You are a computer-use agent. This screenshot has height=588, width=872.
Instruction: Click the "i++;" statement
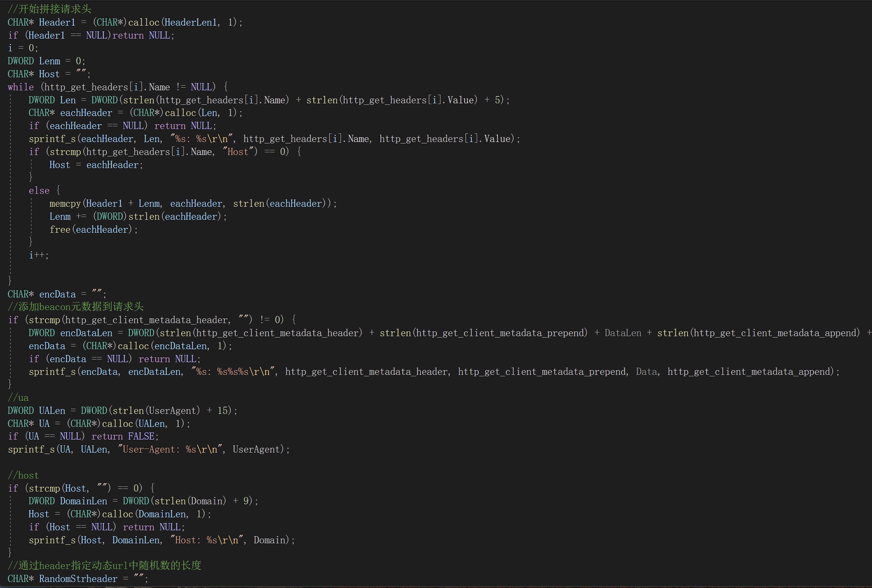(39, 255)
